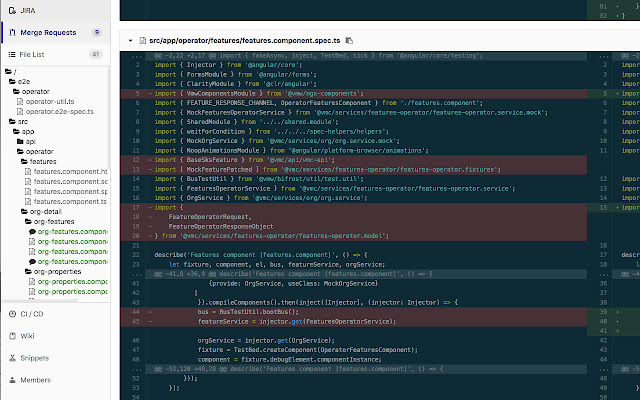Click the 'import { Injector }' code line
This screenshot has width=640, height=400.
pyautogui.click(x=228, y=65)
